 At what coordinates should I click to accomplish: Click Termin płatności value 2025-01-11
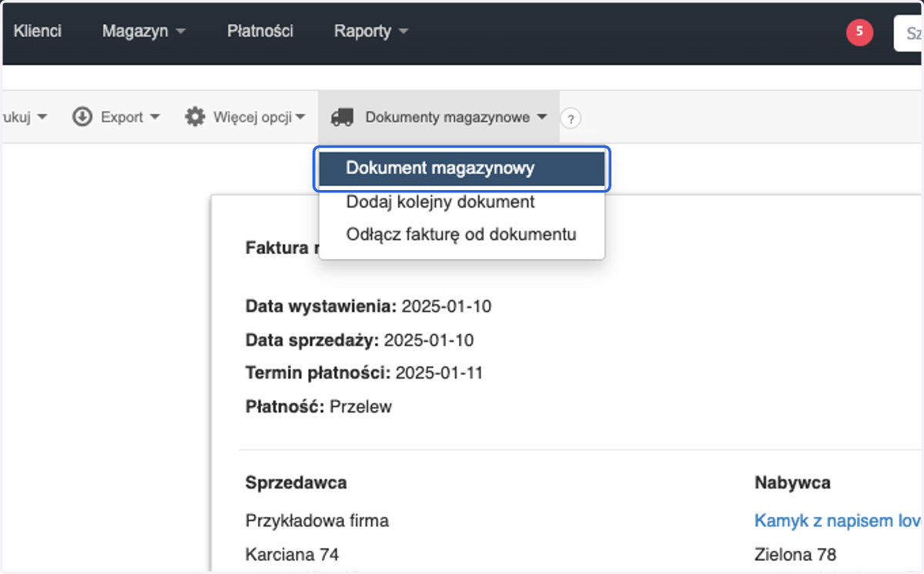click(x=439, y=373)
